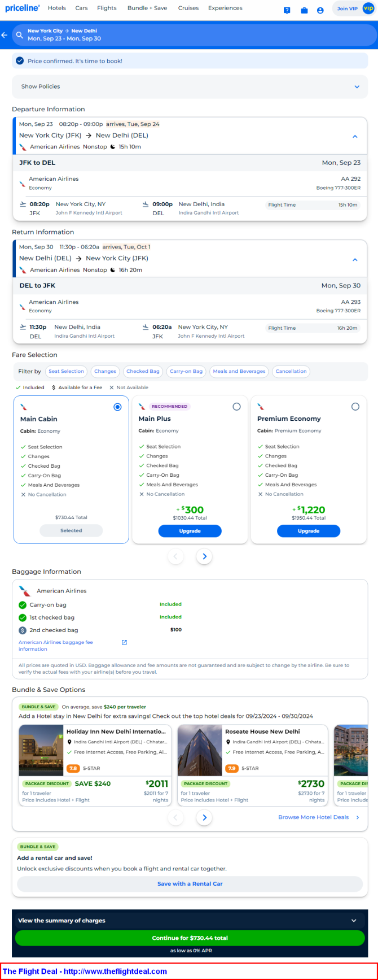Click American Airlines logo in Baggage Information
This screenshot has width=378, height=980.
pos(25,591)
